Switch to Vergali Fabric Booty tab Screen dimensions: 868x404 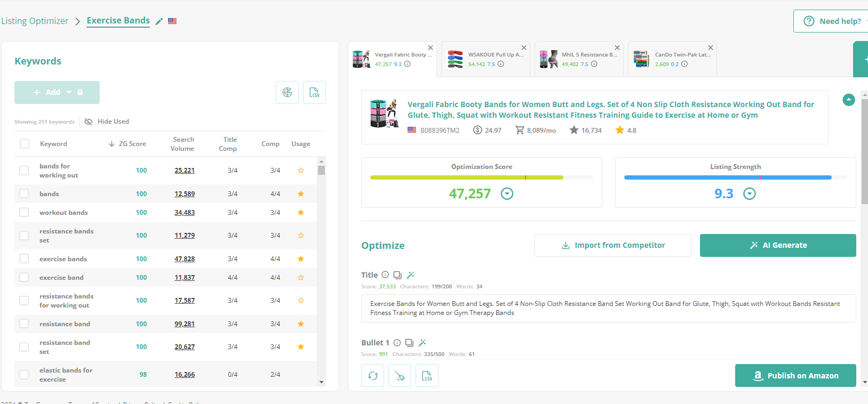(x=393, y=59)
